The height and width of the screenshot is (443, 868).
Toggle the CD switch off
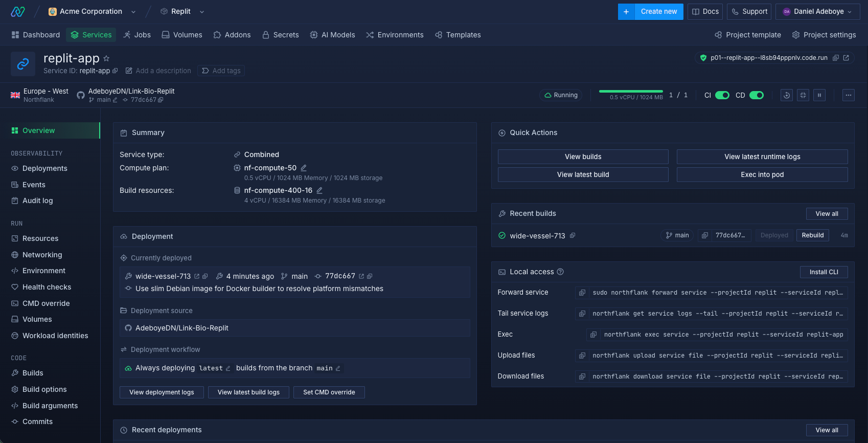point(757,95)
